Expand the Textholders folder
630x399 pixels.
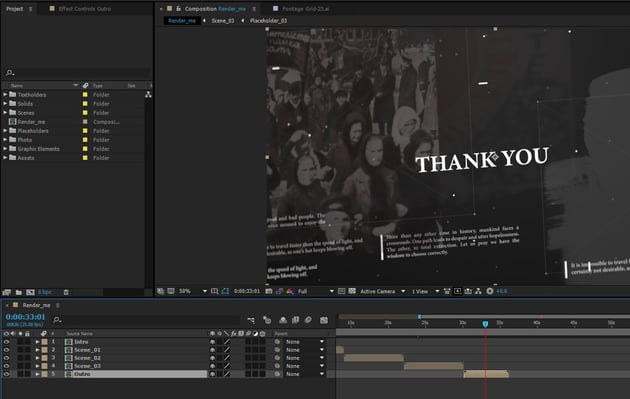(x=5, y=94)
